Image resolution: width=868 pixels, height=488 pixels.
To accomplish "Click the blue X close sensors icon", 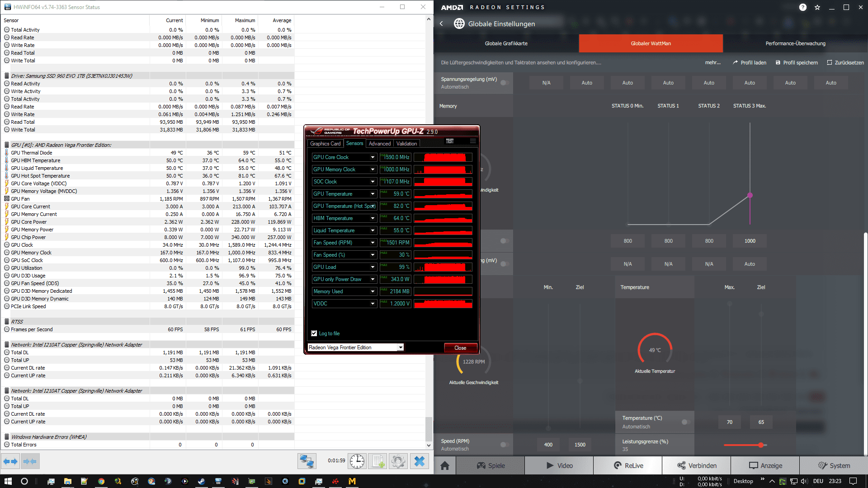I will 420,461.
